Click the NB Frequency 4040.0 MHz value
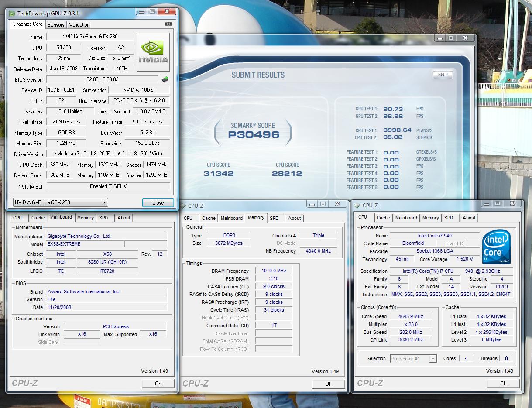 (x=318, y=251)
